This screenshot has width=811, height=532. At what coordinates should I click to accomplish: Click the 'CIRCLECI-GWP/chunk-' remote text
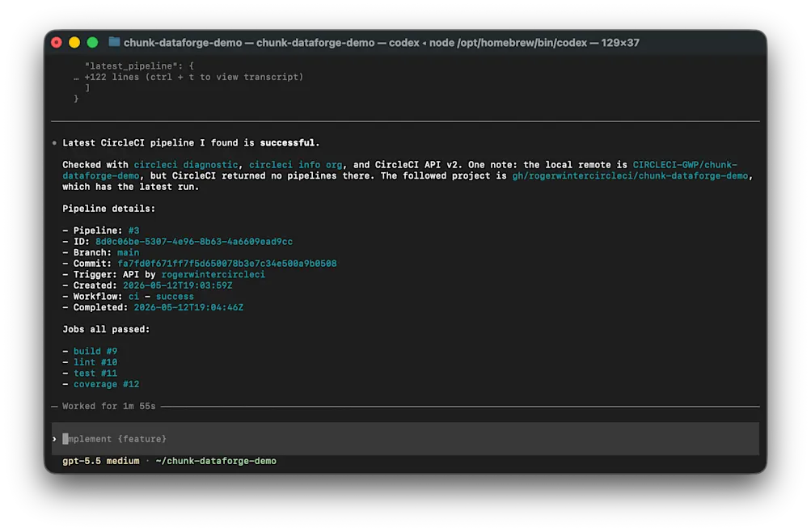[x=685, y=165]
